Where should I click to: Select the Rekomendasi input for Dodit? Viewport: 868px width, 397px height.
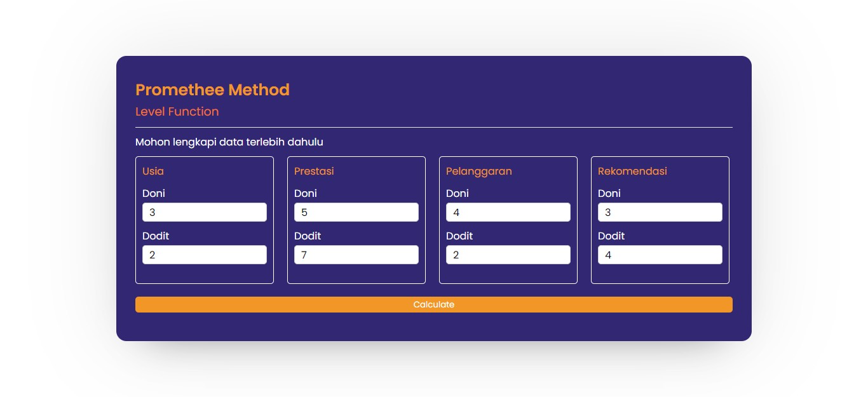coord(660,254)
